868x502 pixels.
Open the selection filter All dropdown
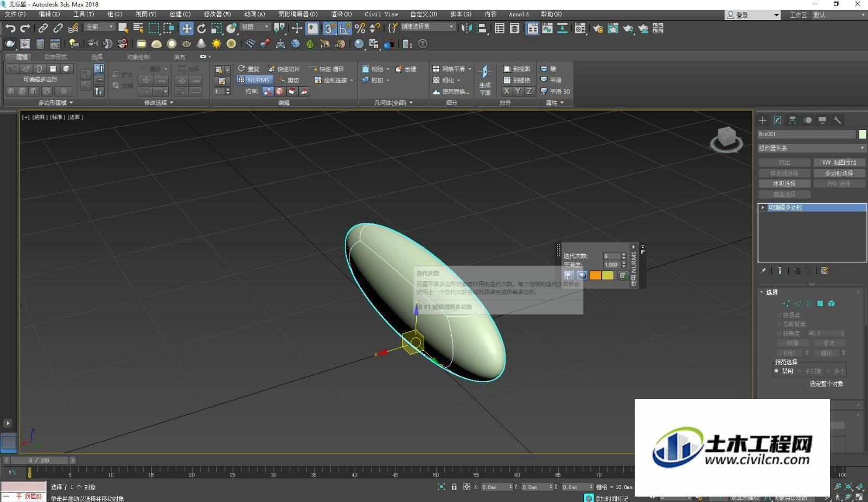click(99, 27)
